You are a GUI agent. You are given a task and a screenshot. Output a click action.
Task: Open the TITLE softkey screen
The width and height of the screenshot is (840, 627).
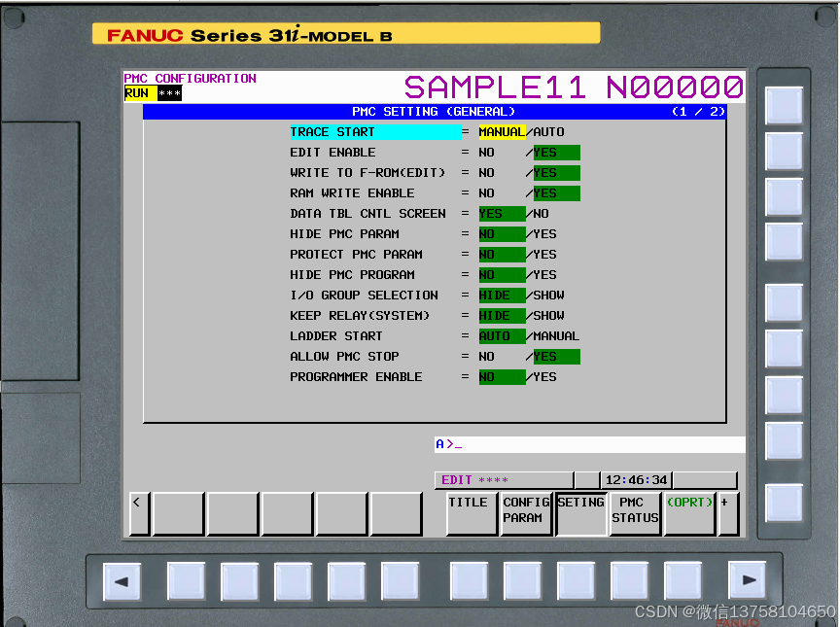[x=472, y=513]
